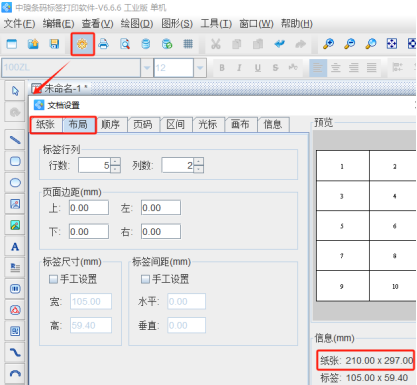This screenshot has height=385, width=417.
Task: Switch to the 纸张 tab
Action: coord(46,125)
